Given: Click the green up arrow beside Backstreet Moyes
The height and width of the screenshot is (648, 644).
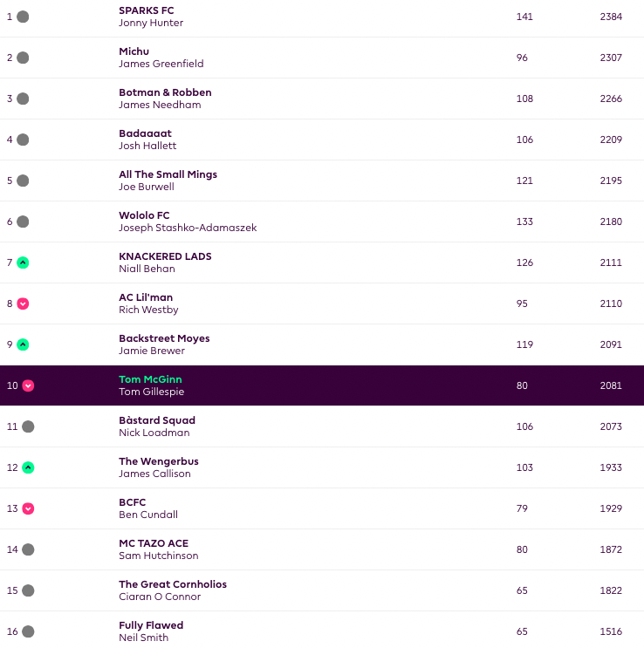Looking at the screenshot, I should click(23, 344).
